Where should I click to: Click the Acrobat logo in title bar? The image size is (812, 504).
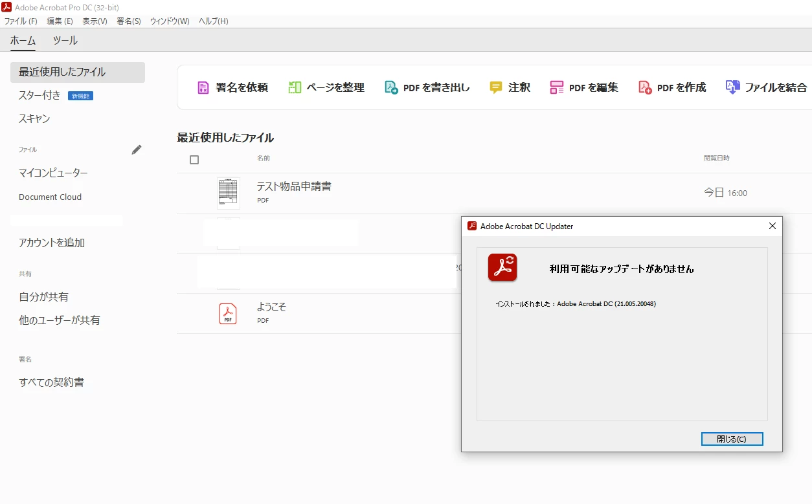pyautogui.click(x=7, y=7)
